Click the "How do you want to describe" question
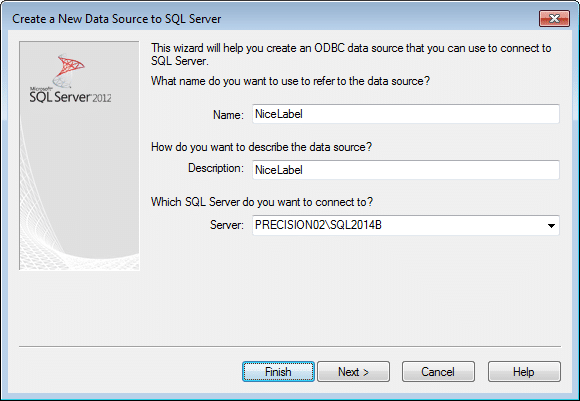Image resolution: width=580 pixels, height=401 pixels. pyautogui.click(x=262, y=147)
